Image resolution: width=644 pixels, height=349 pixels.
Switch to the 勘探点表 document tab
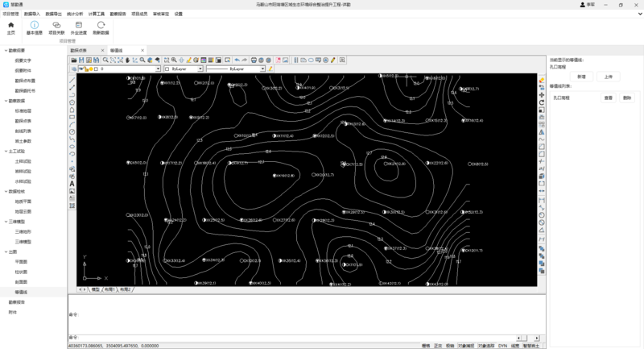(x=78, y=51)
